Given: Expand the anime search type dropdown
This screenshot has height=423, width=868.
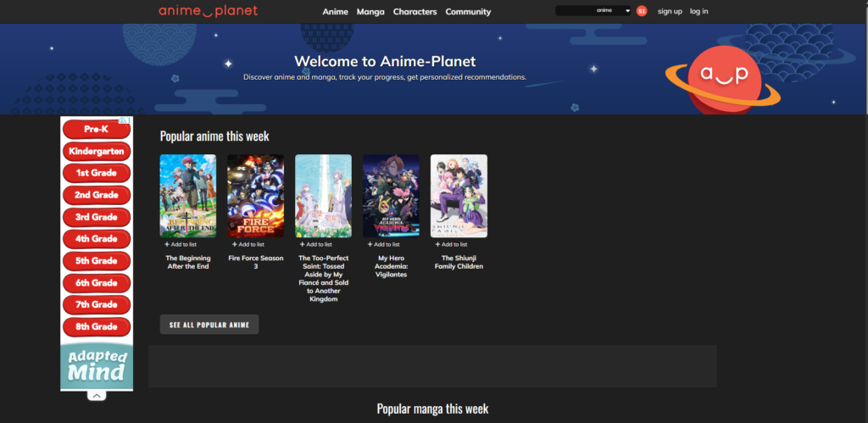Looking at the screenshot, I should click(x=613, y=10).
